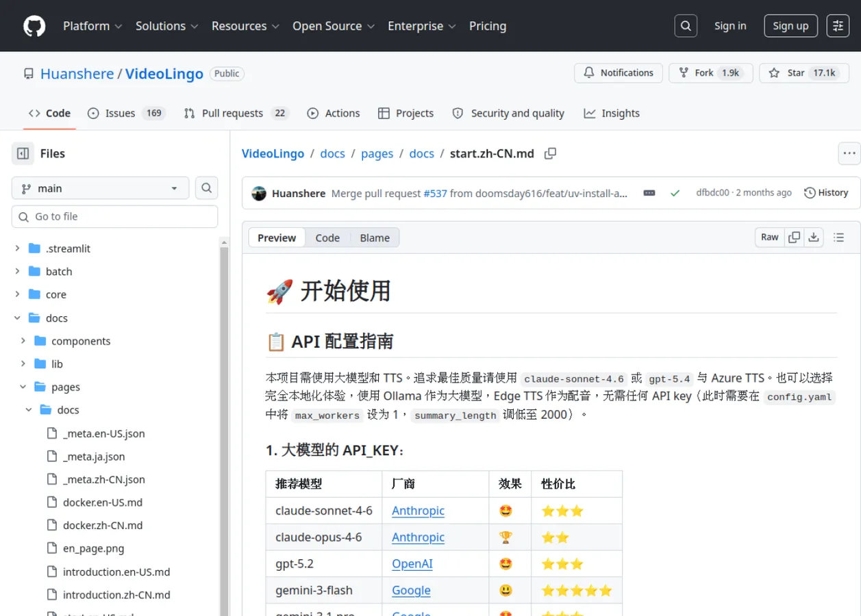Screen dimensions: 861x616
Task: Open docker.en-US.md file
Action: point(103,502)
